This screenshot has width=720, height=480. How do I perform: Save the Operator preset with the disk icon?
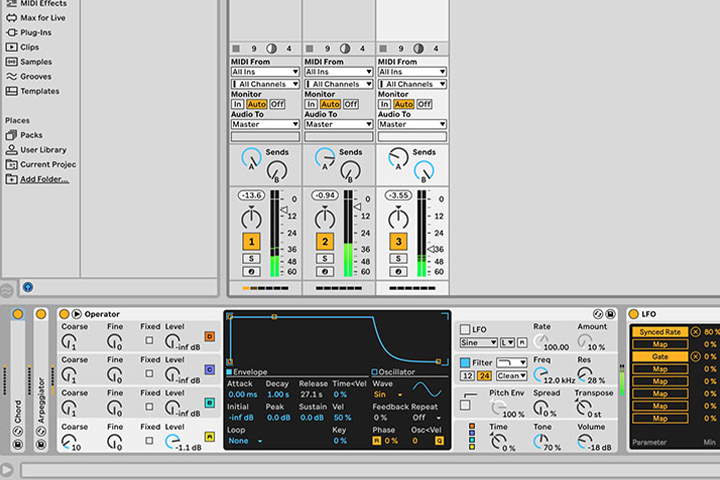tap(610, 314)
